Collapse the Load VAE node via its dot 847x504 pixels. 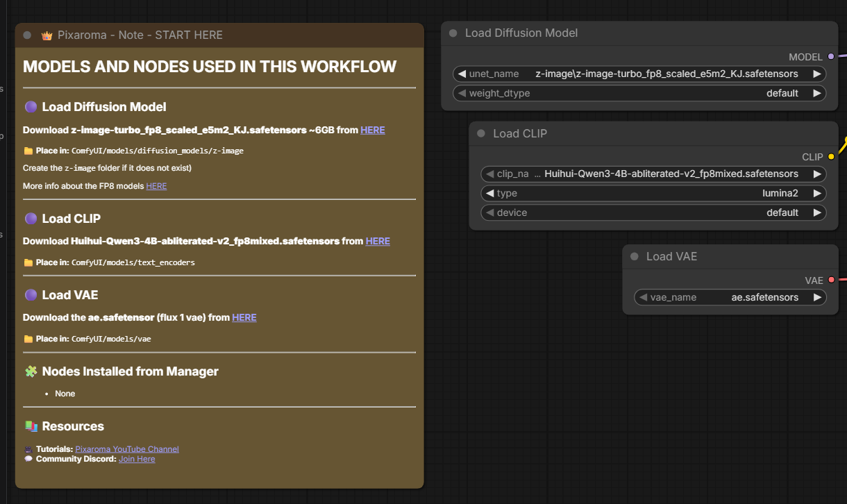point(634,256)
